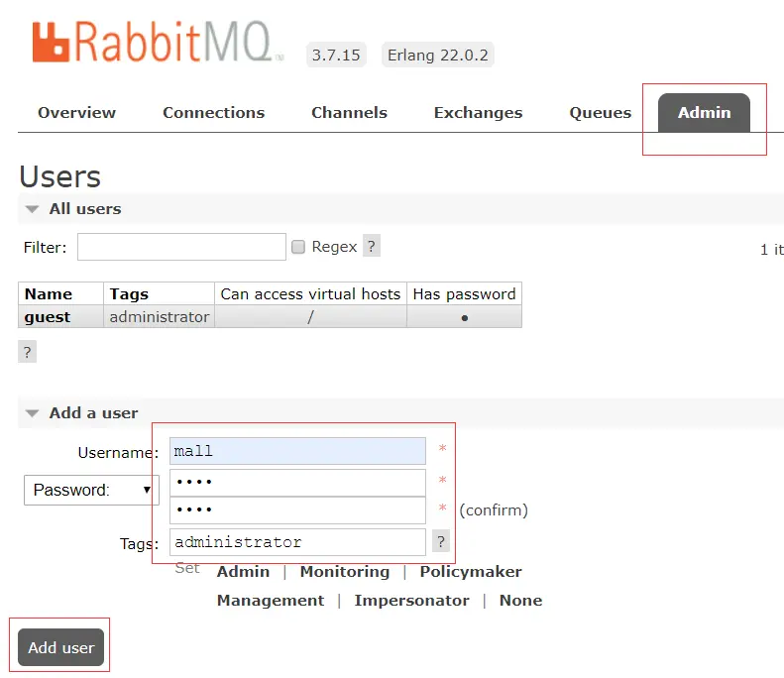The width and height of the screenshot is (784, 678).
Task: Open the guest user details link
Action: (48, 317)
